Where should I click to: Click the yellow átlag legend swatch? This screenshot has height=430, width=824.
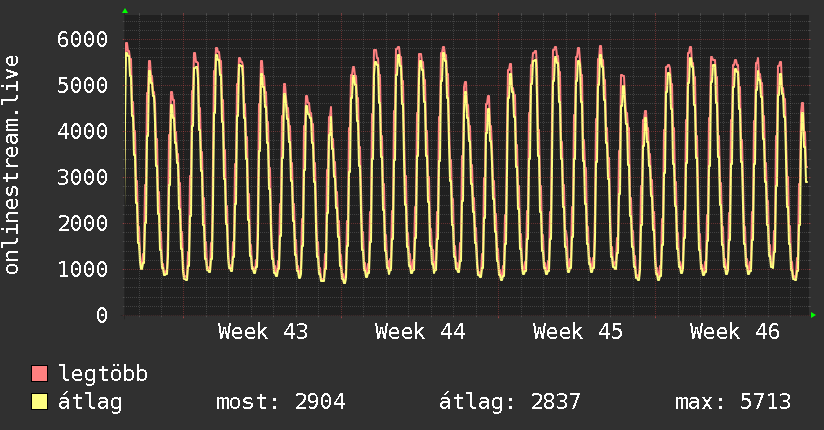pyautogui.click(x=39, y=402)
